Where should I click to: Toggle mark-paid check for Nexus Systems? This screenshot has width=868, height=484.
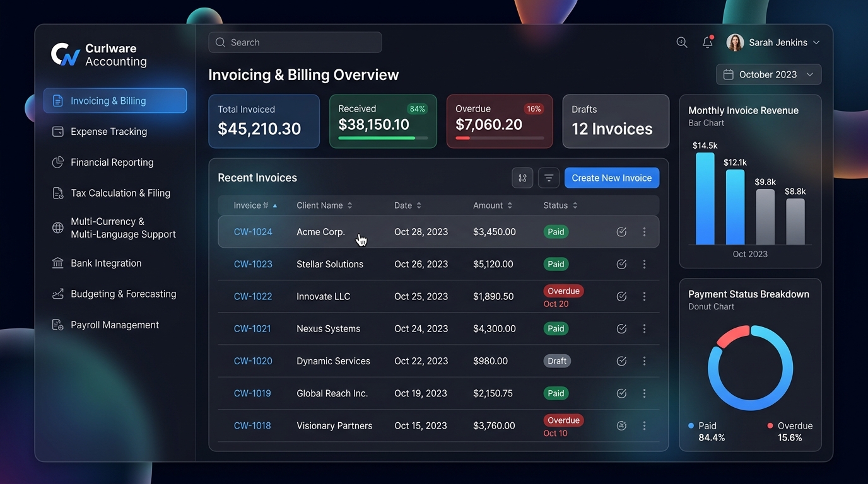[621, 328]
